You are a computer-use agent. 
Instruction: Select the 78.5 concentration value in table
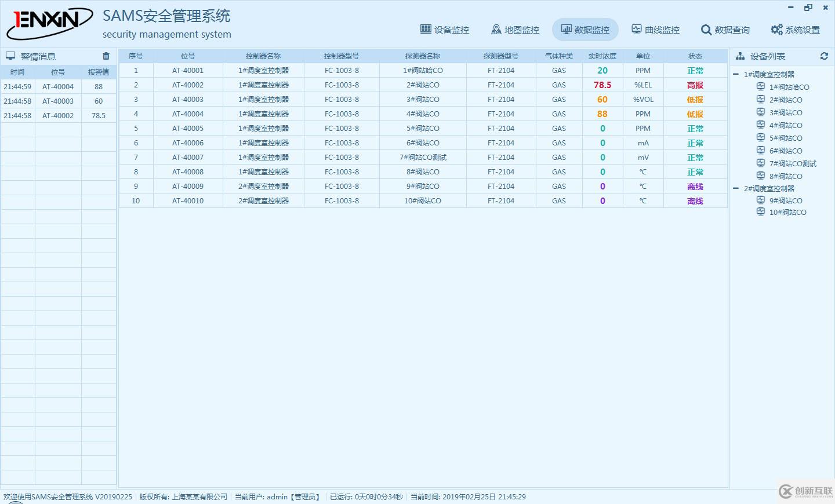[602, 85]
